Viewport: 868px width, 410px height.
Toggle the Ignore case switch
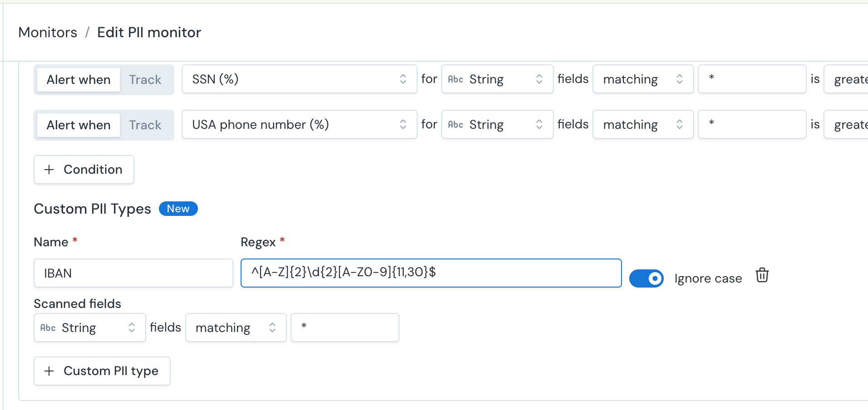646,278
